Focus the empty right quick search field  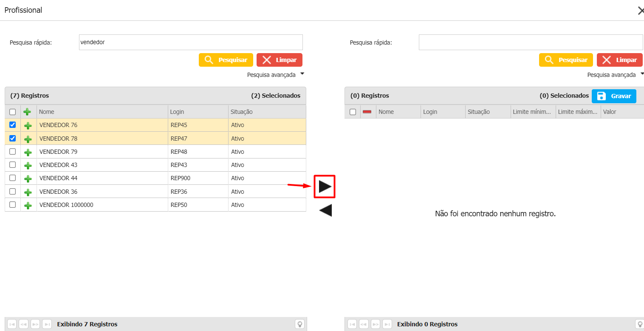pyautogui.click(x=531, y=42)
